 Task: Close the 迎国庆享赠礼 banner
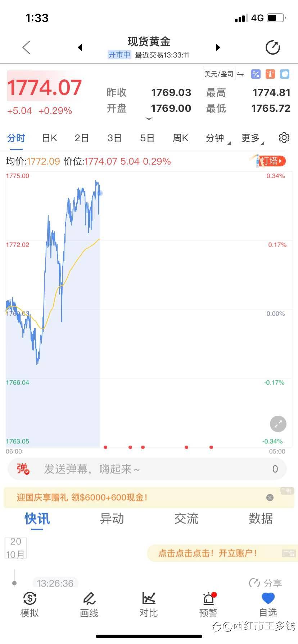270,497
